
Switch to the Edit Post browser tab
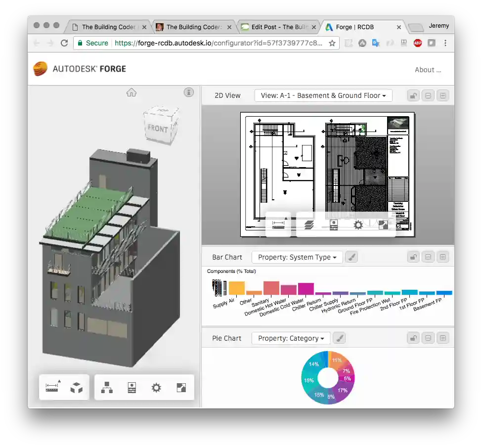click(279, 27)
